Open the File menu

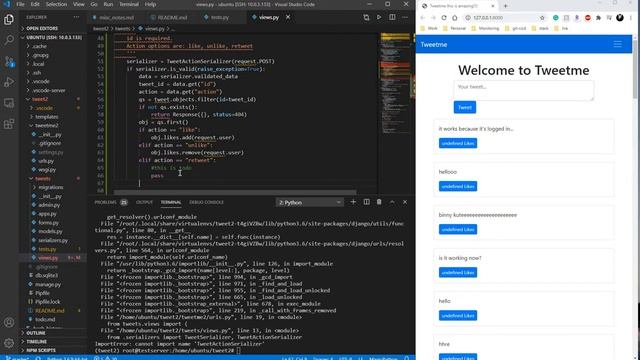pyautogui.click(x=20, y=4)
